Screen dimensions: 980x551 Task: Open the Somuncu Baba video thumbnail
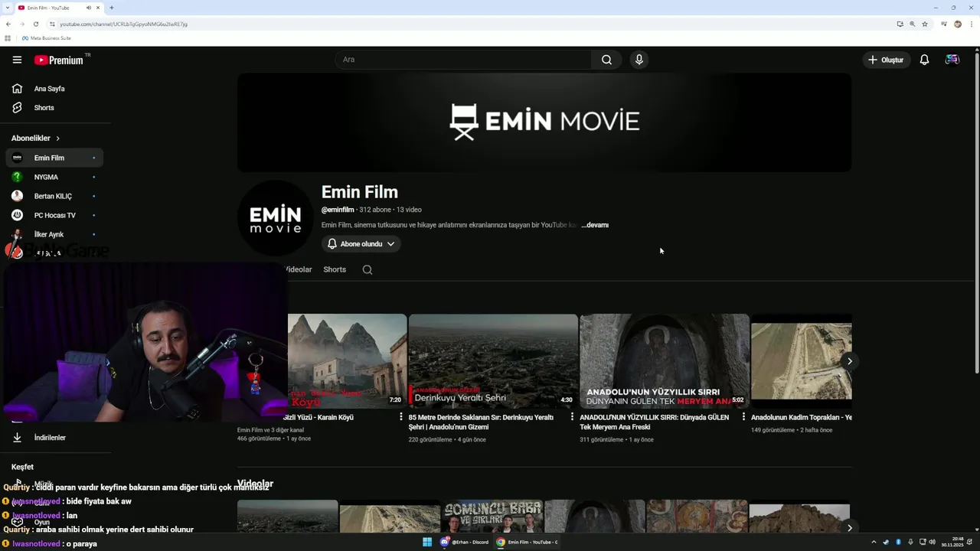click(493, 517)
